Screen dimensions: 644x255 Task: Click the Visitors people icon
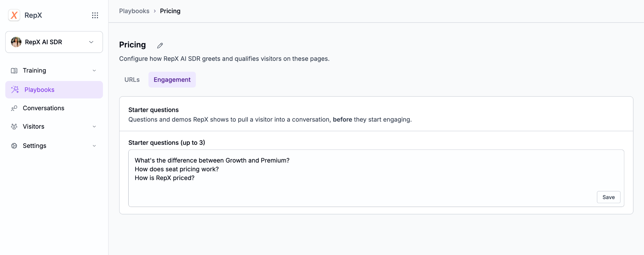coord(14,127)
